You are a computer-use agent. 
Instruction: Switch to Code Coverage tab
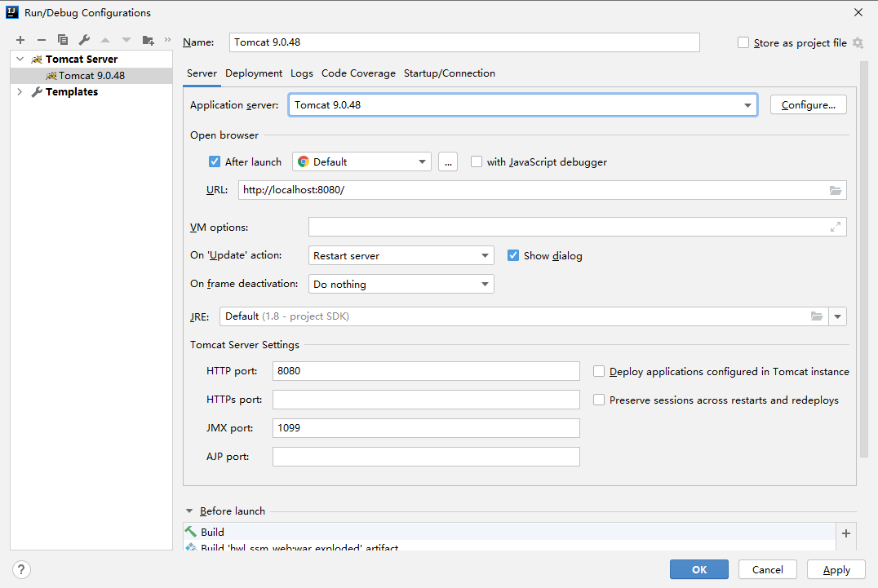[x=358, y=73]
